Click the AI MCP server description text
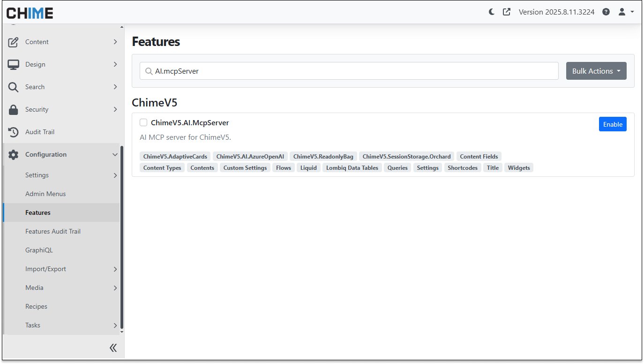The width and height of the screenshot is (644, 364). (186, 137)
